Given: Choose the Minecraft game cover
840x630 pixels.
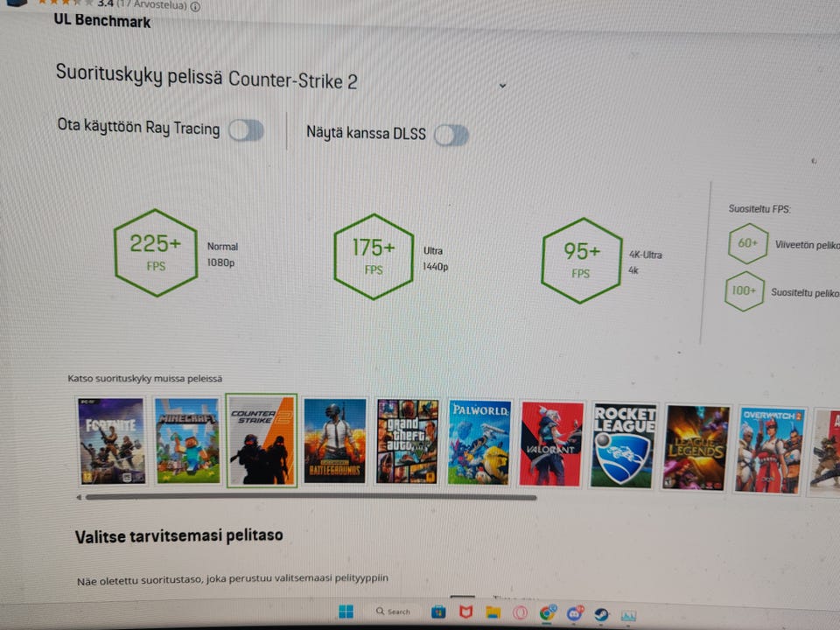Looking at the screenshot, I should [x=187, y=440].
